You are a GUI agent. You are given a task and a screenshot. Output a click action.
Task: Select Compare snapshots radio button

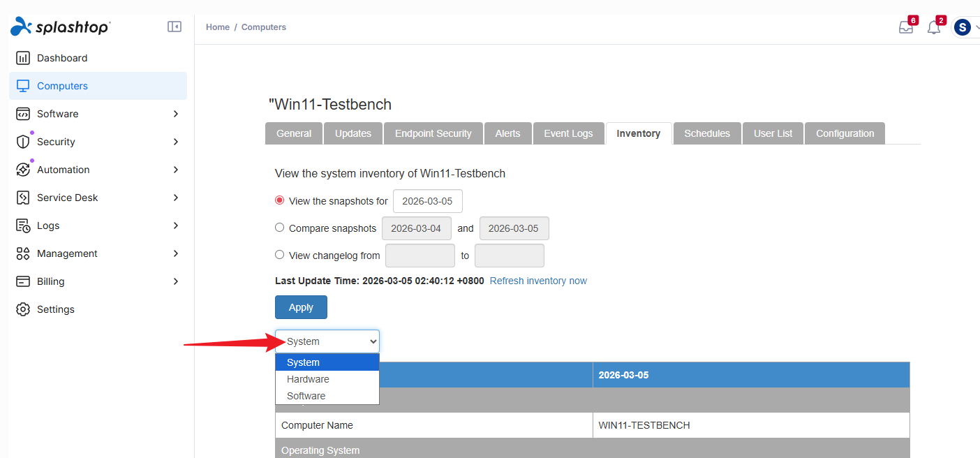click(x=280, y=228)
